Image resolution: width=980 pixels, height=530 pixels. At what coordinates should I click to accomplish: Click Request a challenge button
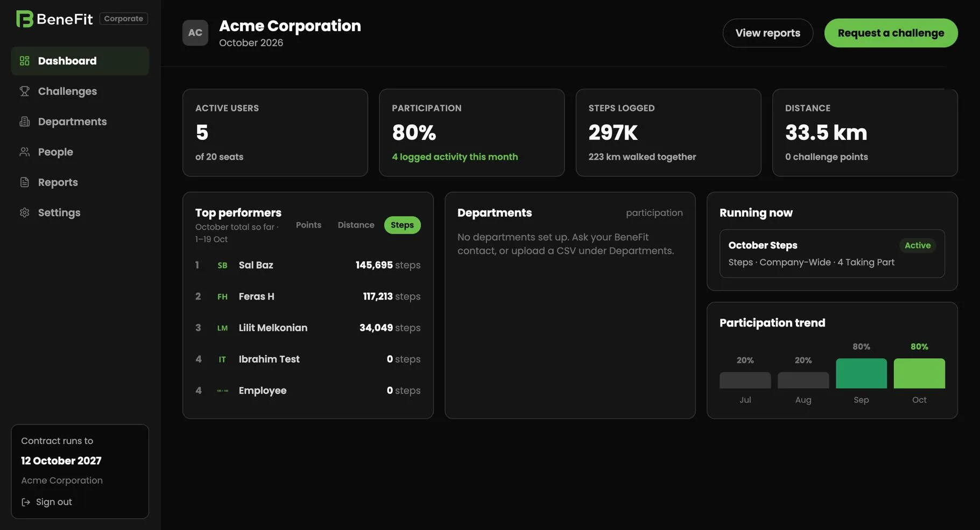pos(891,33)
